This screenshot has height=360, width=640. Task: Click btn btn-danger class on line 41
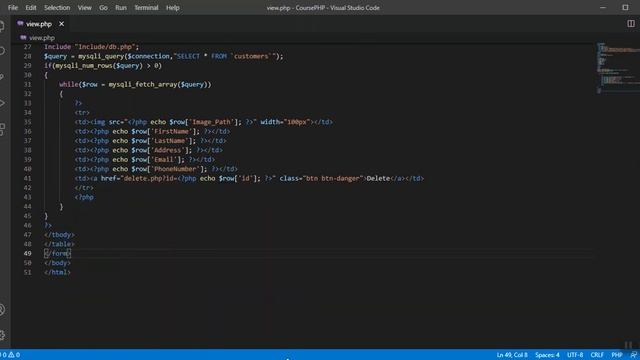pyautogui.click(x=333, y=178)
